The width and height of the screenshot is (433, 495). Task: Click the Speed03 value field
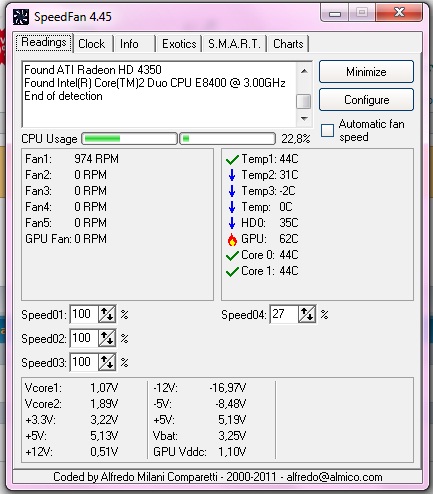84,362
